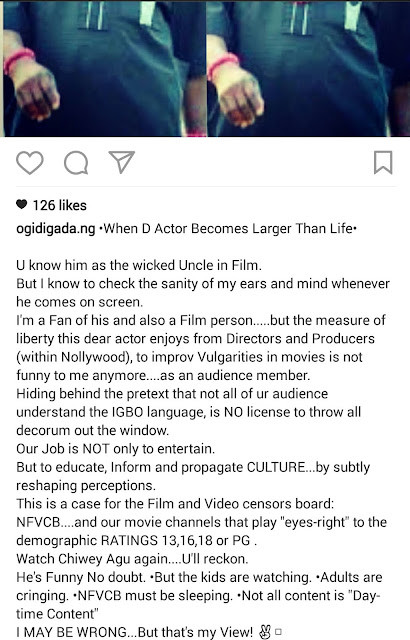Tap the left photo of the collage

[104, 69]
